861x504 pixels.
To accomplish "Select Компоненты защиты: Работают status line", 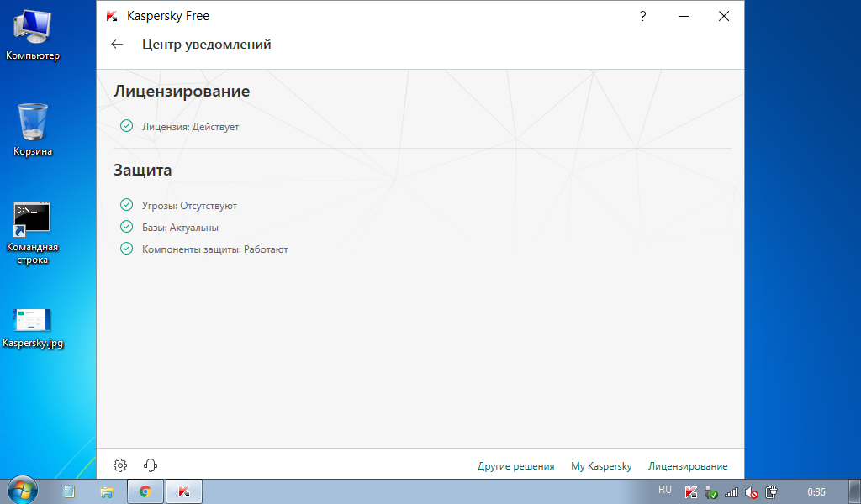I will click(x=214, y=249).
